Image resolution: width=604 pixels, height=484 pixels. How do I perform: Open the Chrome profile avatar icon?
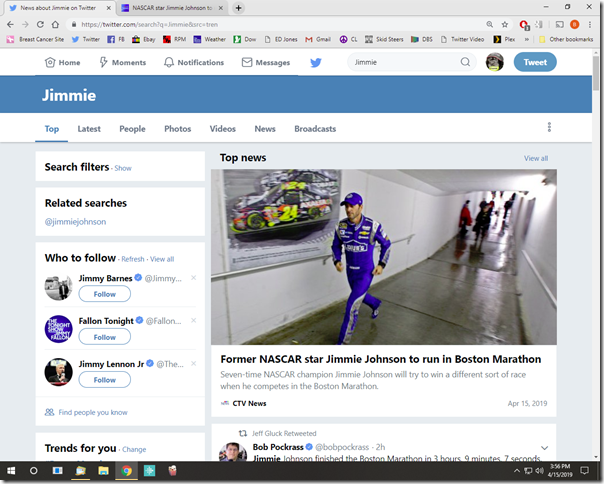pyautogui.click(x=574, y=24)
